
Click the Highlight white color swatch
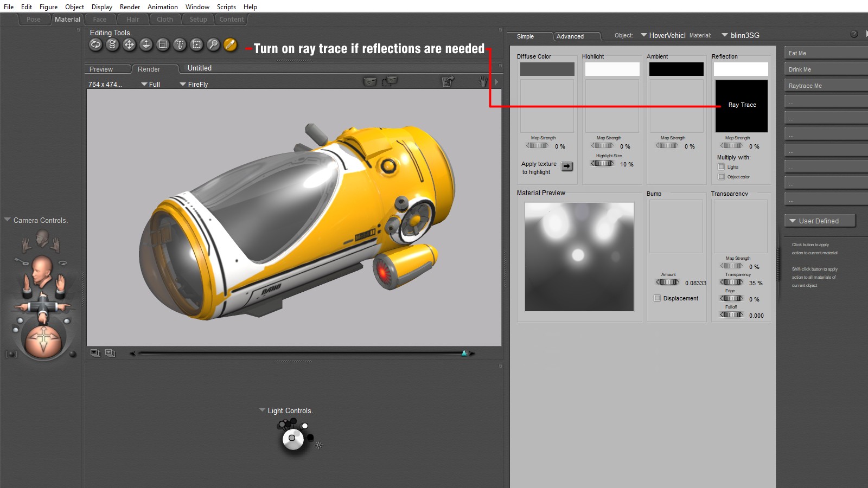(x=612, y=69)
